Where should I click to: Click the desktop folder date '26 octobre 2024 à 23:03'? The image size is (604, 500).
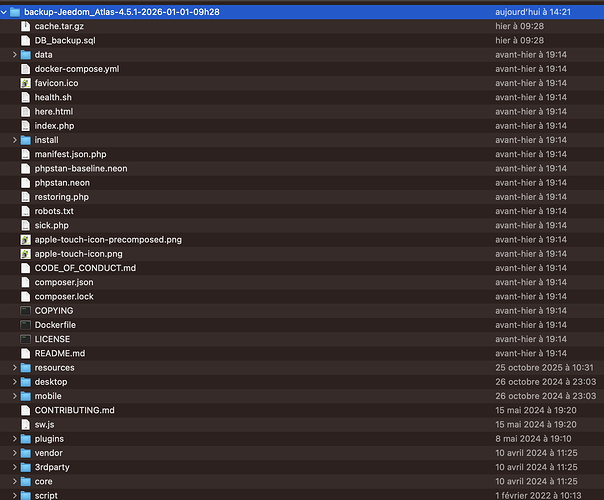tap(545, 382)
